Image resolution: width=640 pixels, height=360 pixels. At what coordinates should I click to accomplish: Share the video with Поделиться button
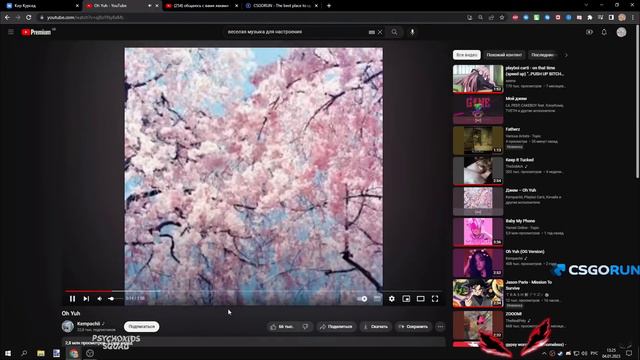click(336, 327)
